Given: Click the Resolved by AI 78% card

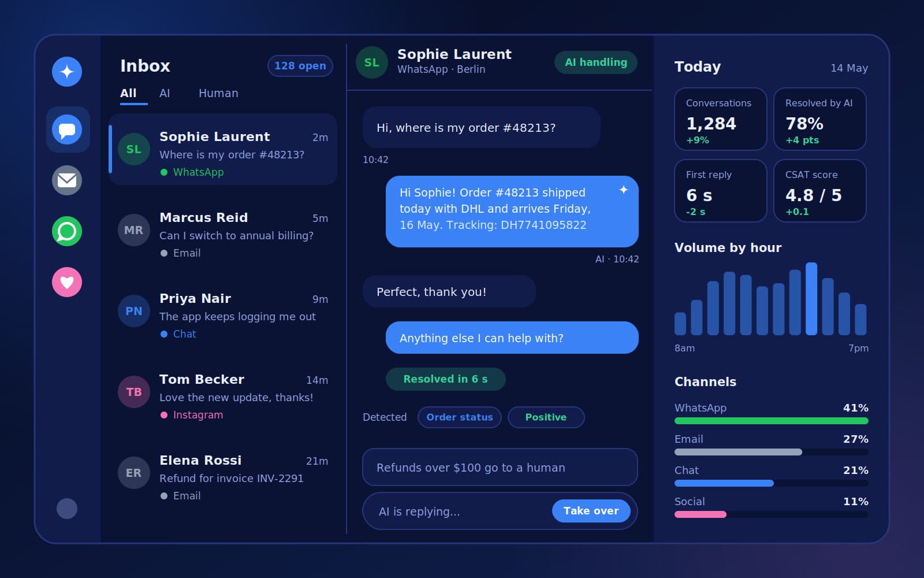Looking at the screenshot, I should 820,119.
